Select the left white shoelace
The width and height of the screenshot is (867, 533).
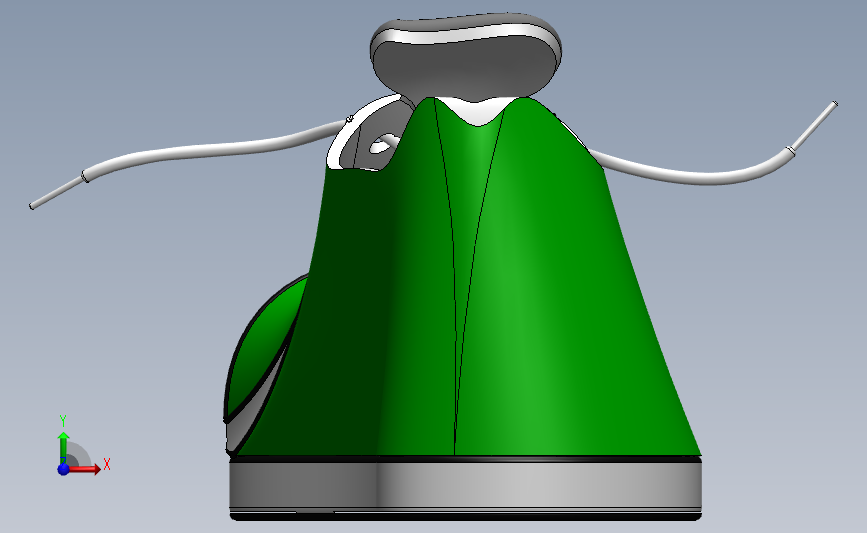[x=216, y=150]
